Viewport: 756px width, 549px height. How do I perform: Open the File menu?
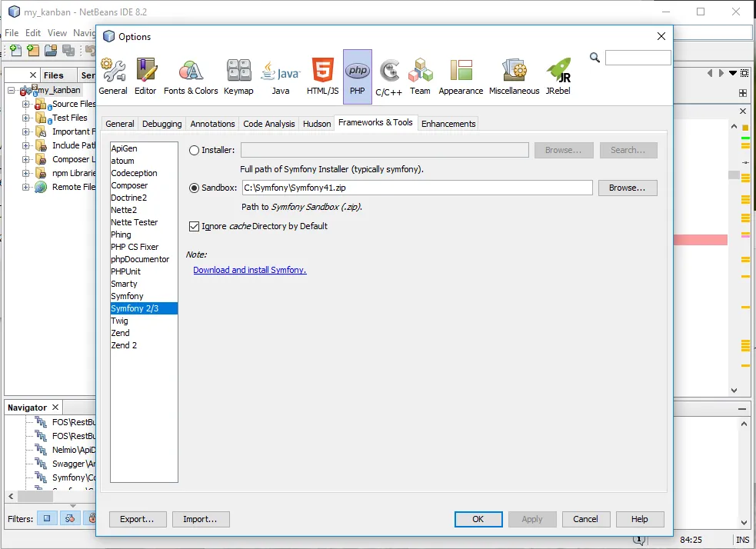[x=12, y=33]
